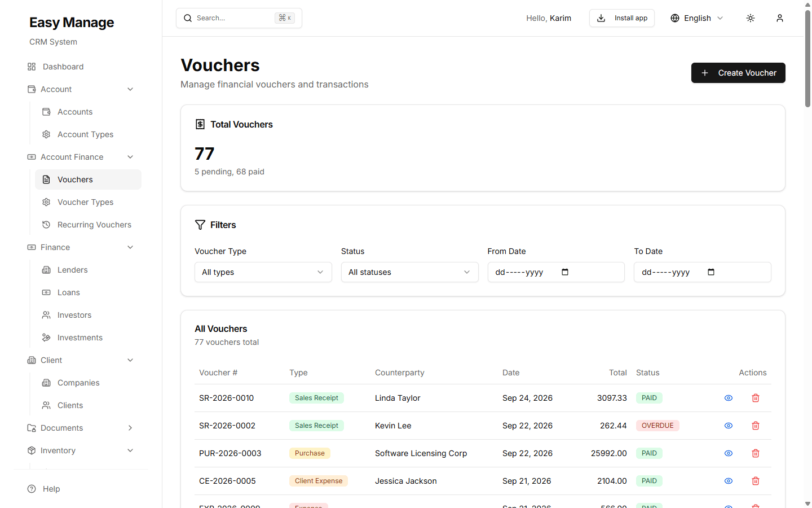Click the Investors people icon
This screenshot has width=812, height=508.
46,315
